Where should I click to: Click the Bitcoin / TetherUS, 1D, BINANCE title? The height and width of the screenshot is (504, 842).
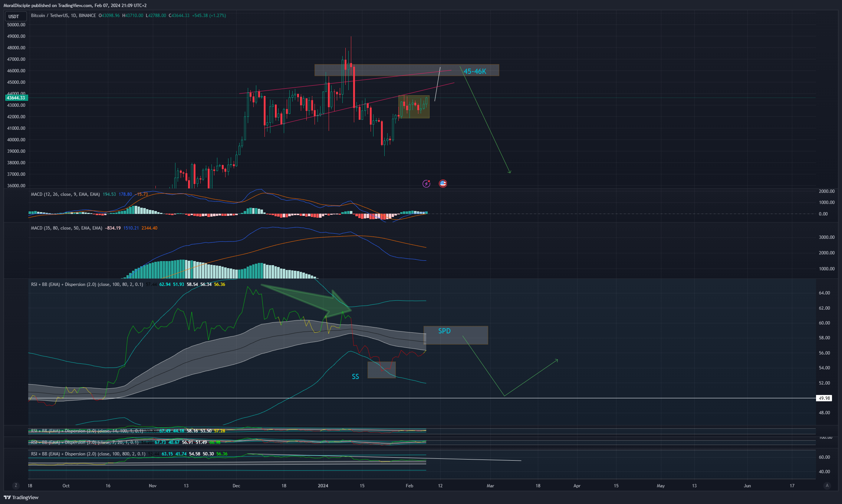(63, 16)
